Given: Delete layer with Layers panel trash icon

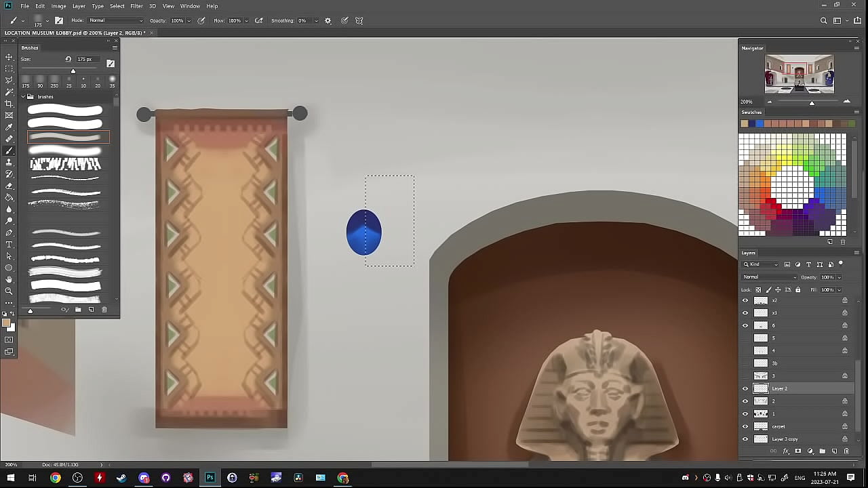Looking at the screenshot, I should point(846,451).
